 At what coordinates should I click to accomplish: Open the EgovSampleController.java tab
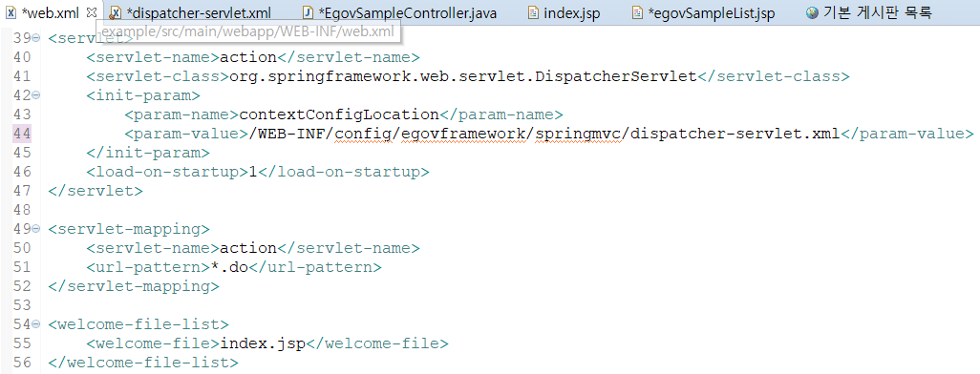coord(400,12)
